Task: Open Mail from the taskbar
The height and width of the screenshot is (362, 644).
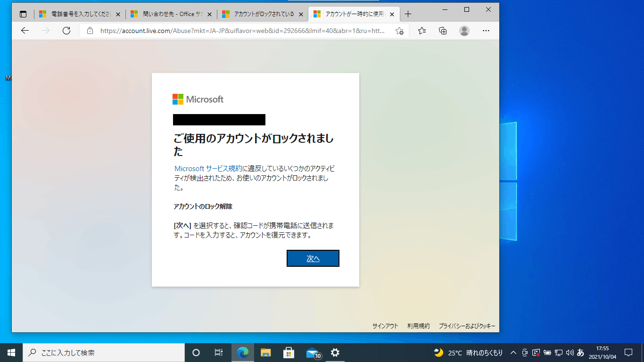Action: pos(312,352)
